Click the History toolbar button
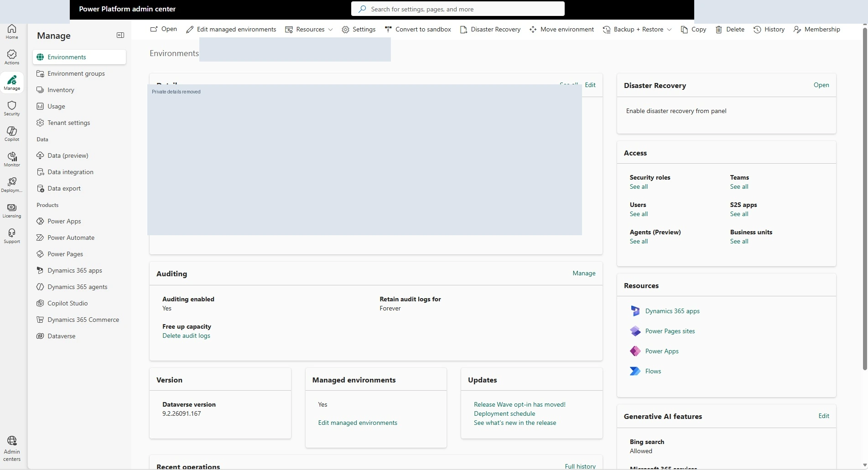The height and width of the screenshot is (470, 868). tap(769, 29)
